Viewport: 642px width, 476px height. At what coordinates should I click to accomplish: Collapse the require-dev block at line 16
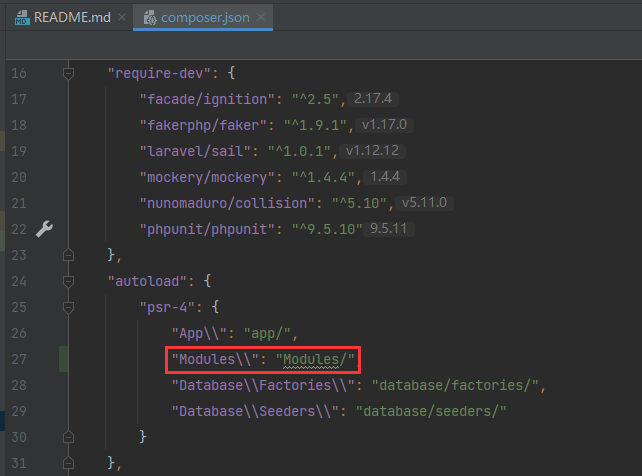pos(69,73)
